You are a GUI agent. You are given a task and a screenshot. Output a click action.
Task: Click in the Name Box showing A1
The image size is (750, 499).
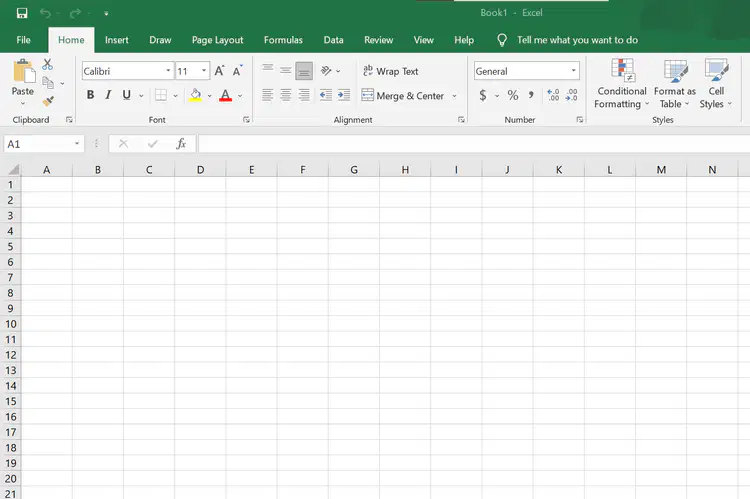39,144
